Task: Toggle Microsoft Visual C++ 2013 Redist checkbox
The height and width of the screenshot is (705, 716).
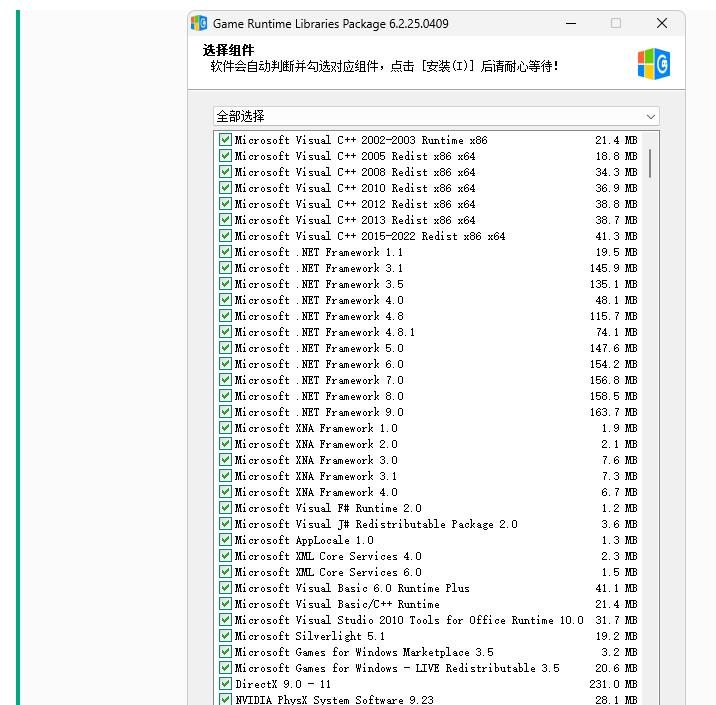Action: click(x=225, y=220)
